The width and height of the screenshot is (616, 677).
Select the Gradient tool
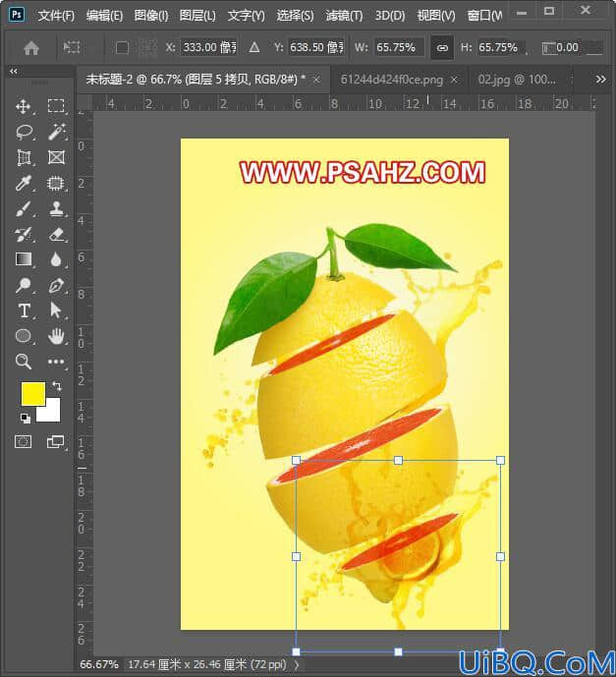pos(24,259)
